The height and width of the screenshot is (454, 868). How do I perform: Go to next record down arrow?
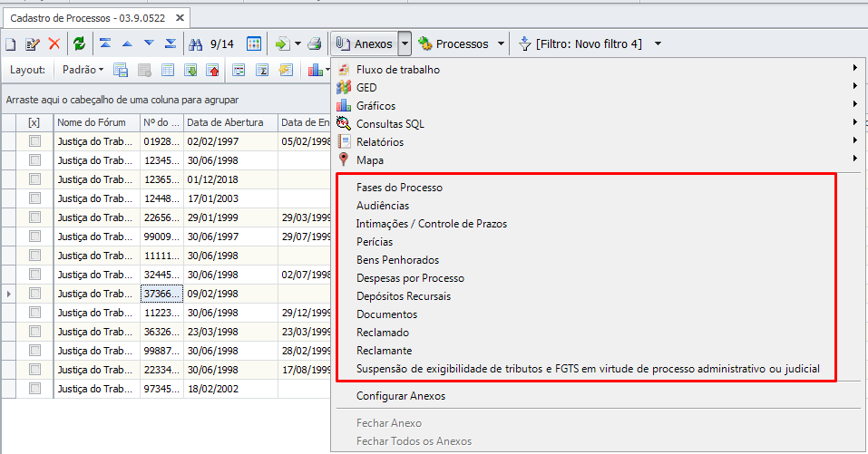pyautogui.click(x=149, y=43)
